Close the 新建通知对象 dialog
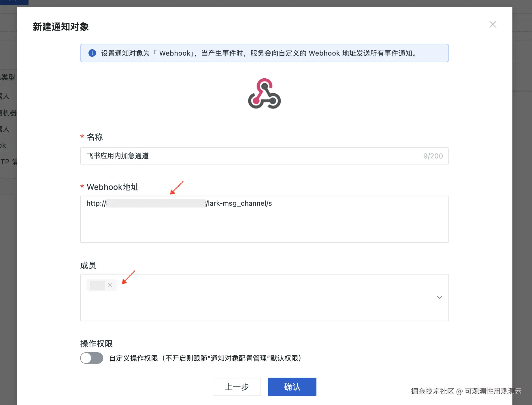The height and width of the screenshot is (405, 532). (x=493, y=24)
